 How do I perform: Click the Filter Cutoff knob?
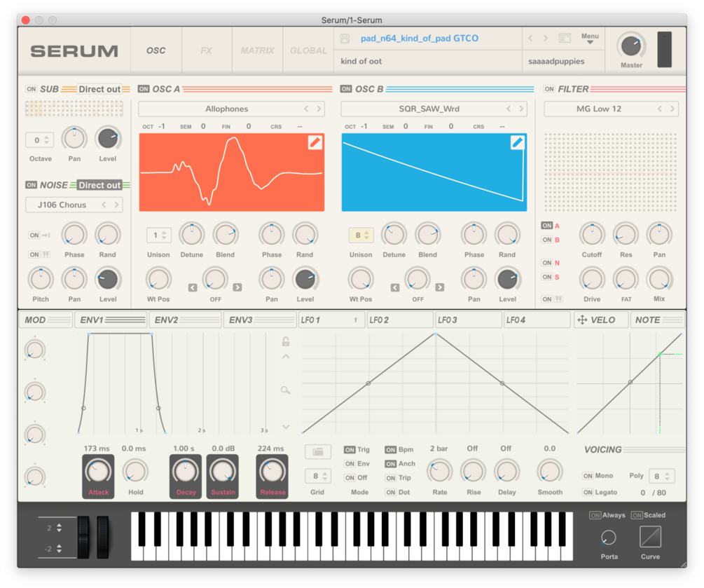592,235
